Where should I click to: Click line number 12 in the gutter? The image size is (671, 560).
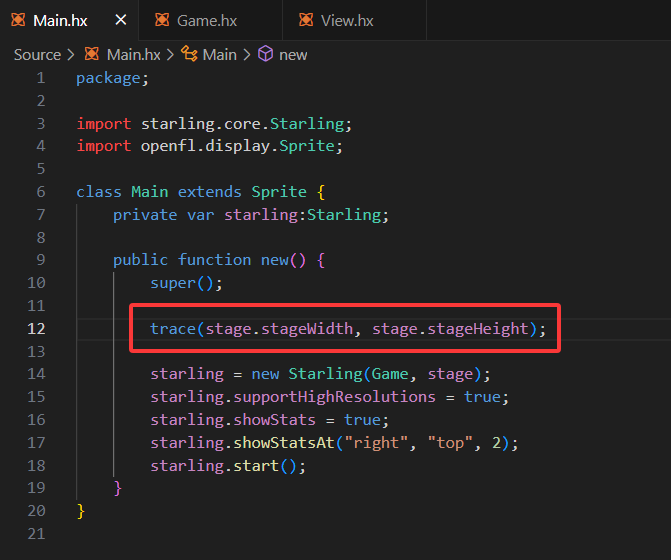click(x=36, y=328)
